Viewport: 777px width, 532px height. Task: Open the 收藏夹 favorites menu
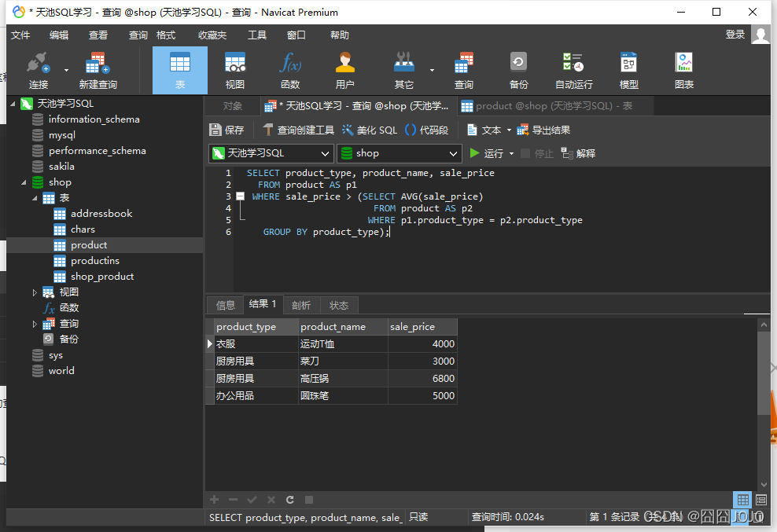[212, 35]
